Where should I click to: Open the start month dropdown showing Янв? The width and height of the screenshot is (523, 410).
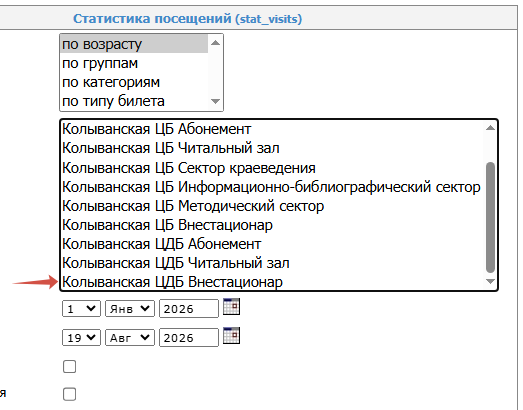pos(130,309)
